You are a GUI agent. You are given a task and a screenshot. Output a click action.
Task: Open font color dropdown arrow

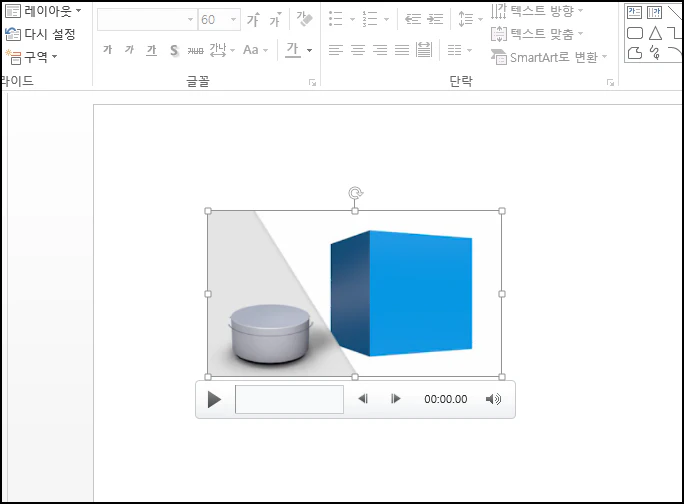click(309, 50)
